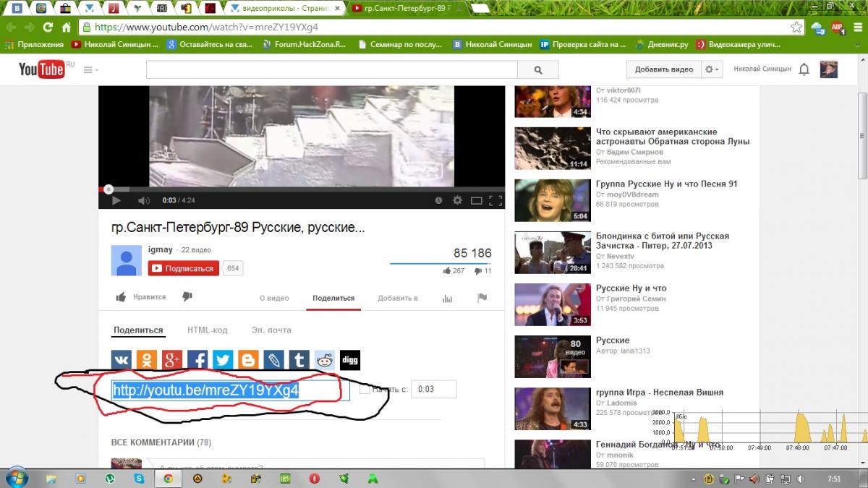Expand upload options gear dropdown
This screenshot has height=488, width=868.
pyautogui.click(x=712, y=69)
